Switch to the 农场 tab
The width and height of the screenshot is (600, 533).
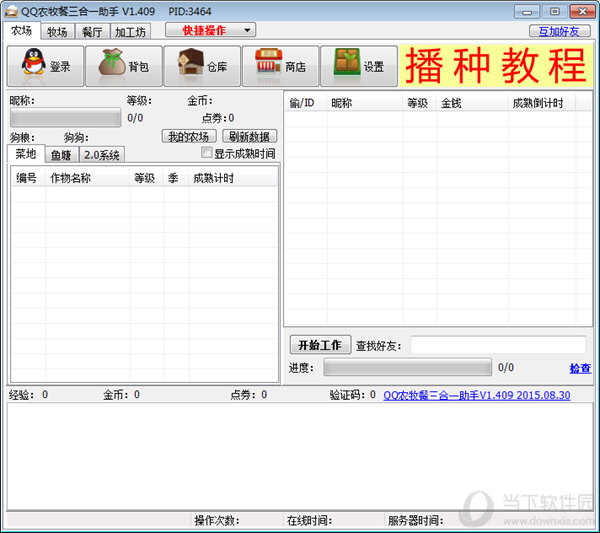[21, 31]
